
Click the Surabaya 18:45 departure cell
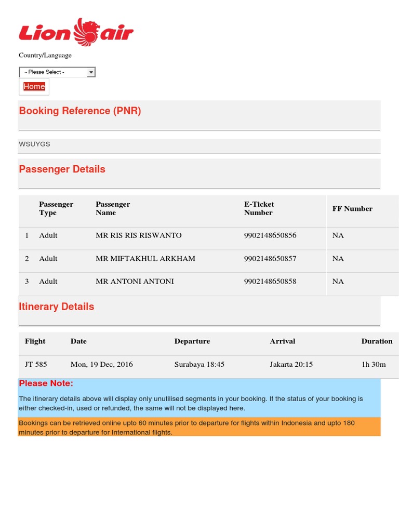click(199, 364)
